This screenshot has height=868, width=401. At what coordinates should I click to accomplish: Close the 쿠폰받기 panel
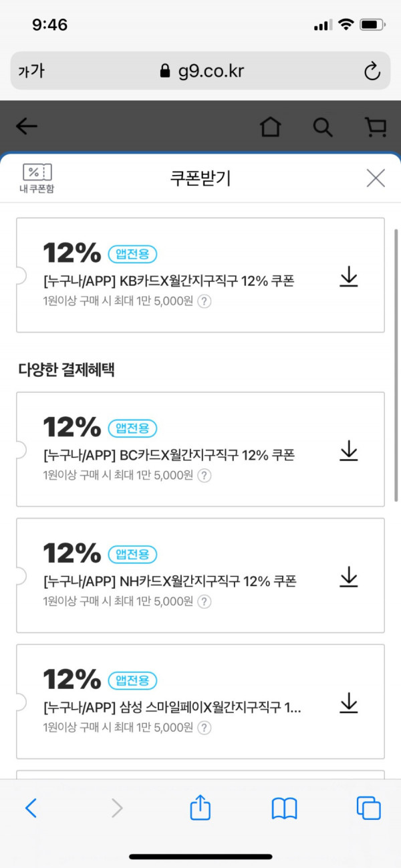[376, 178]
